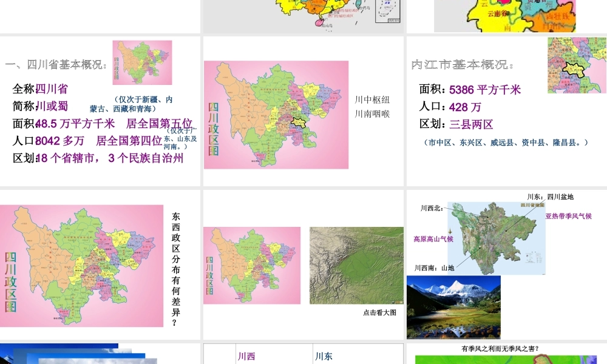Select the text 面积:5386平方千米
Viewport: 607px width, 364px height.
click(470, 89)
